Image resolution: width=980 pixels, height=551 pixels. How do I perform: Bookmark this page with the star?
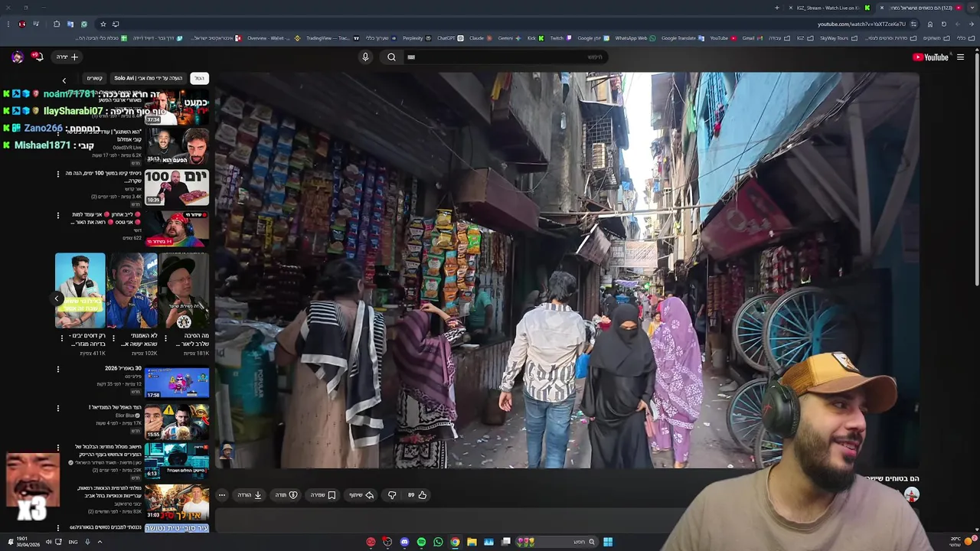pyautogui.click(x=103, y=24)
